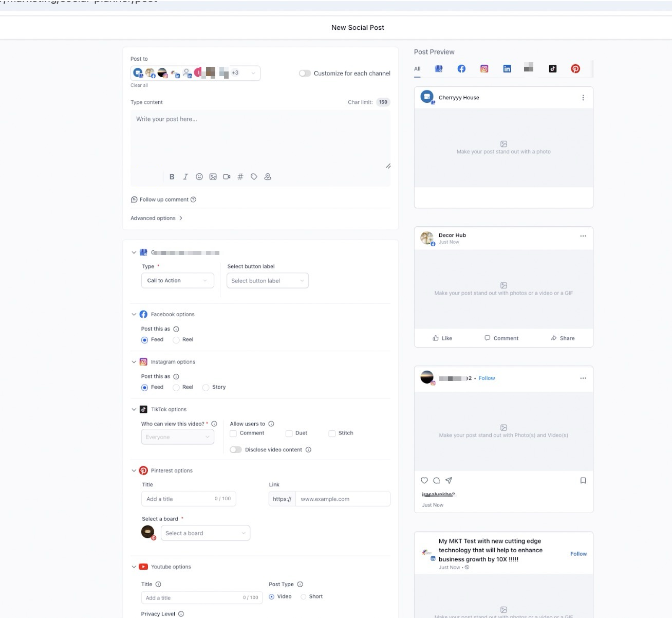
Task: Add a video using the camera icon
Action: [227, 176]
